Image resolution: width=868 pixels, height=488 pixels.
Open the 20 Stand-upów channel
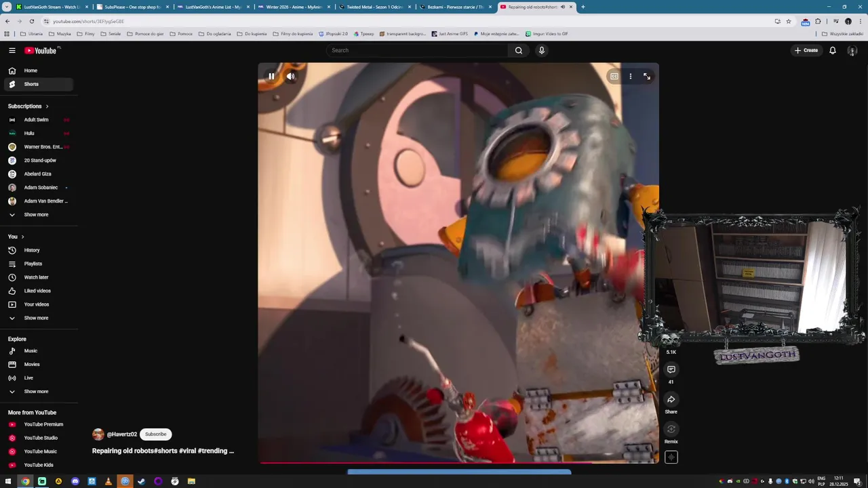tap(39, 161)
